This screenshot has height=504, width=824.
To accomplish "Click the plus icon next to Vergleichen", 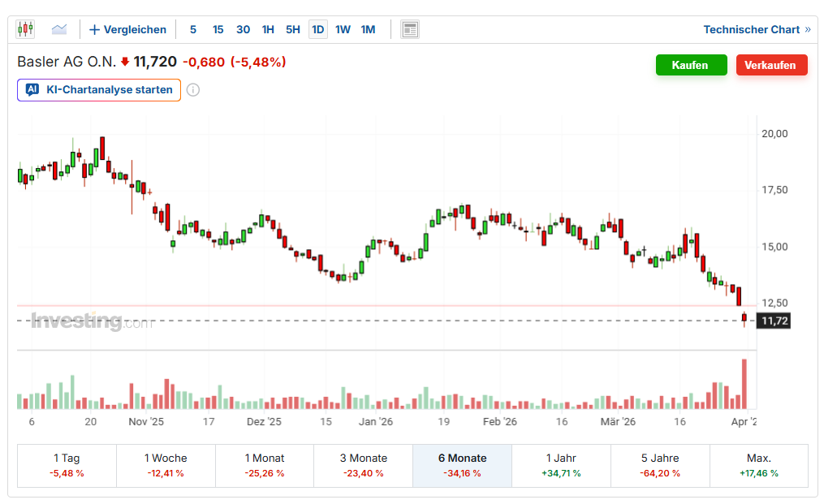I will pyautogui.click(x=94, y=30).
